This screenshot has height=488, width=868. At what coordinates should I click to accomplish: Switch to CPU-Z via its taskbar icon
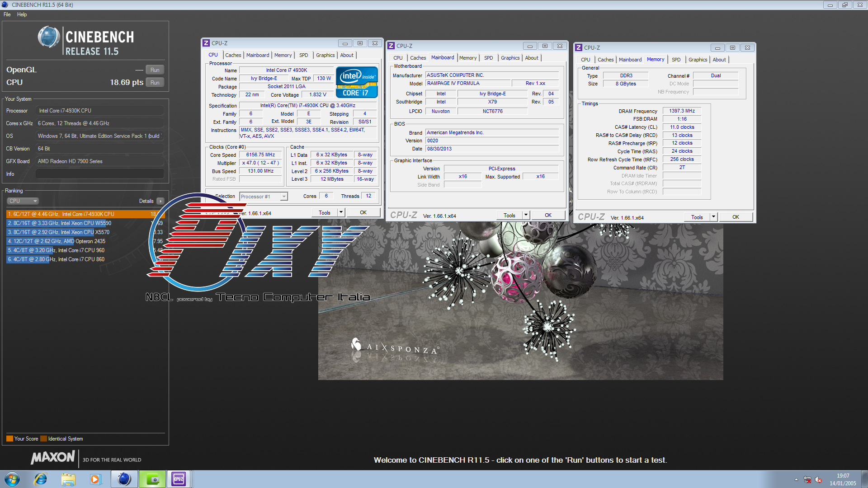[179, 479]
